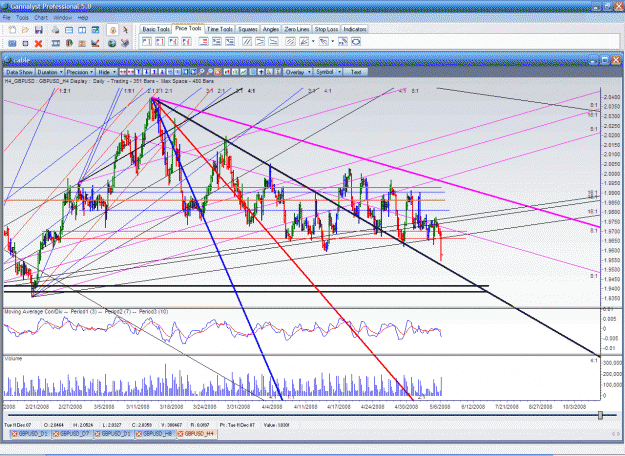Switch to the Time Tools tab

click(220, 29)
